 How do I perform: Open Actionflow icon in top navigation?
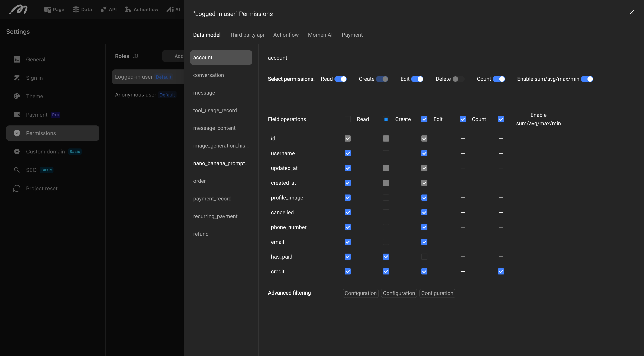coord(128,10)
